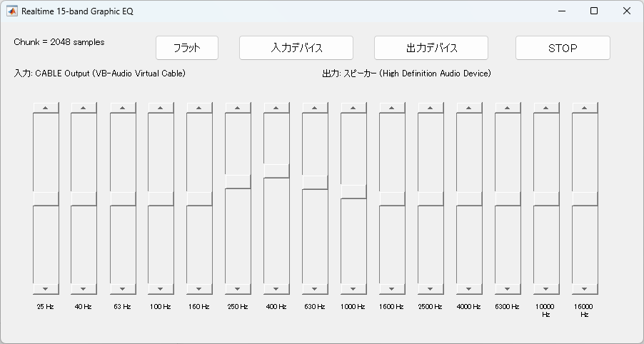Click the STOP button
Viewport: 644px width, 344px height.
point(563,48)
